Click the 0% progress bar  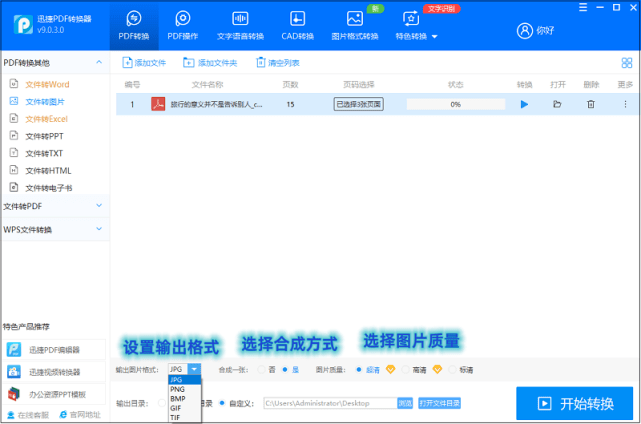455,104
